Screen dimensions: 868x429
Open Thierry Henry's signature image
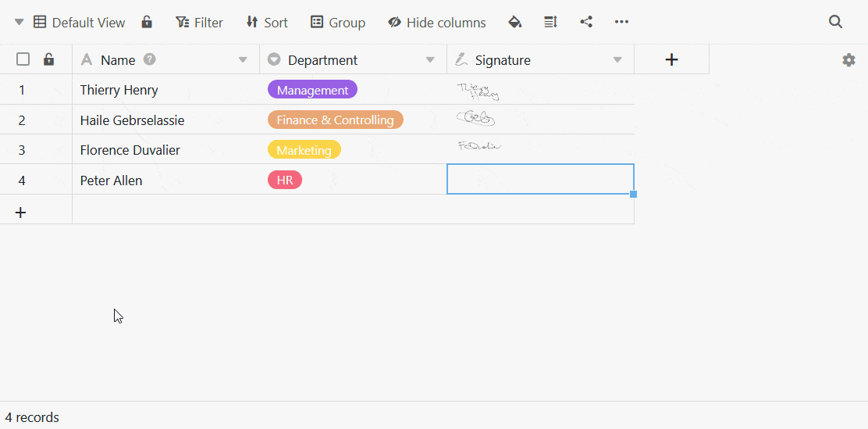click(478, 91)
